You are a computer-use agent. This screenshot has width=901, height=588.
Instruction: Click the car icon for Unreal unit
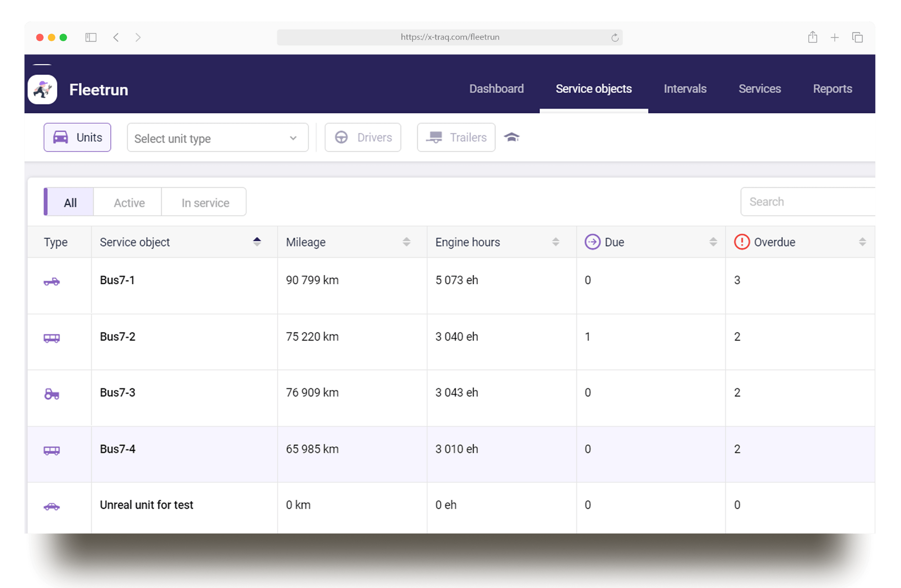coord(52,506)
